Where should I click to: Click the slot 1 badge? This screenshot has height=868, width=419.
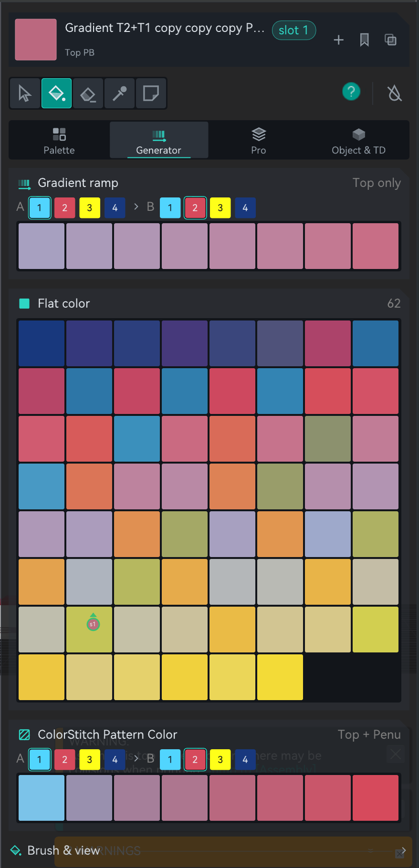tap(293, 31)
